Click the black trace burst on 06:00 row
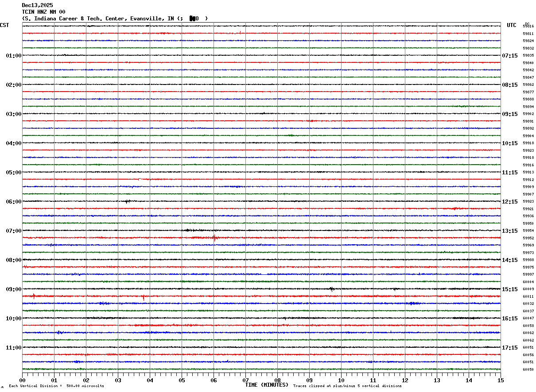Viewport: 536px width, 392px height. (x=127, y=201)
